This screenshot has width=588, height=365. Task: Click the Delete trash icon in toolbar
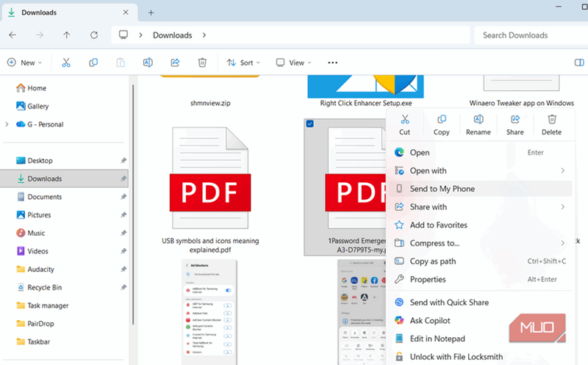coord(202,63)
